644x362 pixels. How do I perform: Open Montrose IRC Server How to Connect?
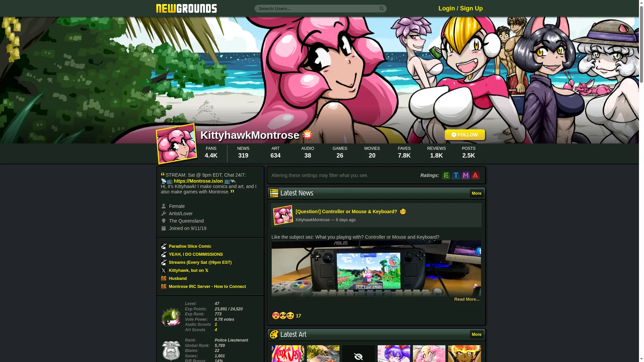pos(207,287)
